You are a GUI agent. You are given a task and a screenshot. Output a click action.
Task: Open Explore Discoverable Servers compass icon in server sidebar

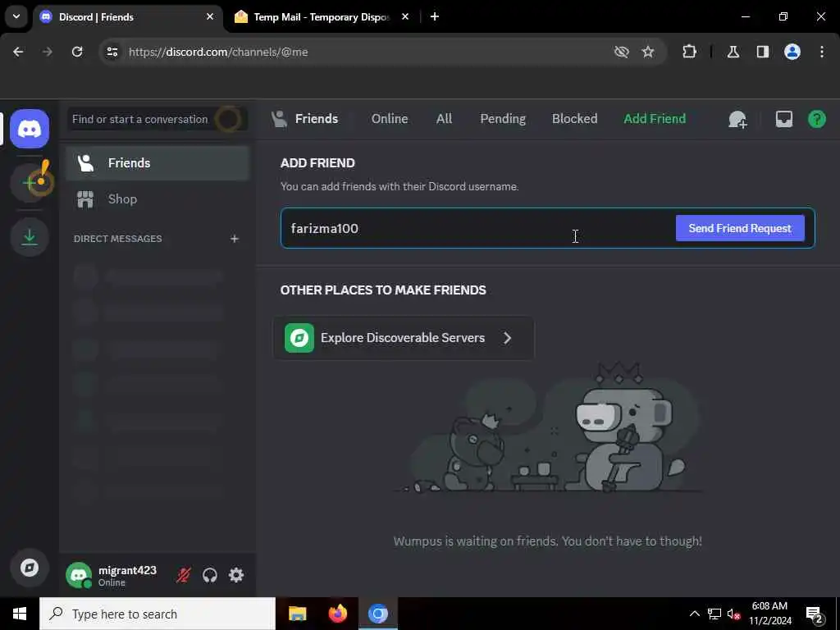pyautogui.click(x=30, y=568)
